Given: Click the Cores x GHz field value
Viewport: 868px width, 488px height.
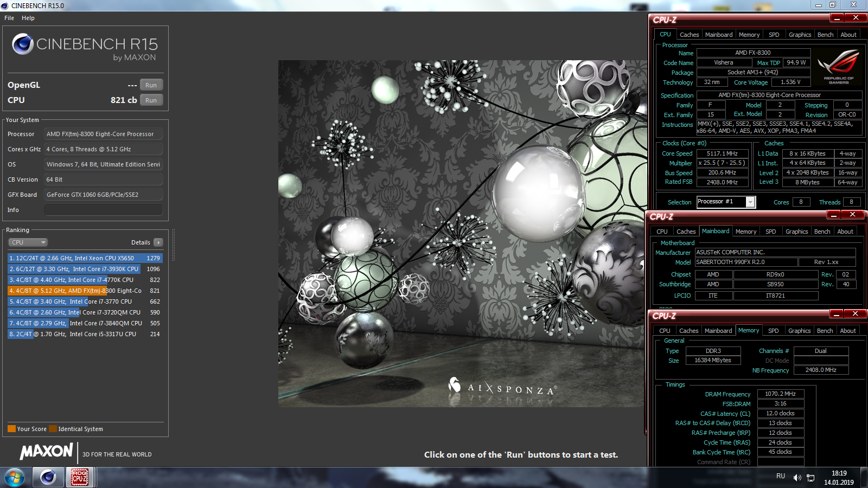Looking at the screenshot, I should pos(103,149).
